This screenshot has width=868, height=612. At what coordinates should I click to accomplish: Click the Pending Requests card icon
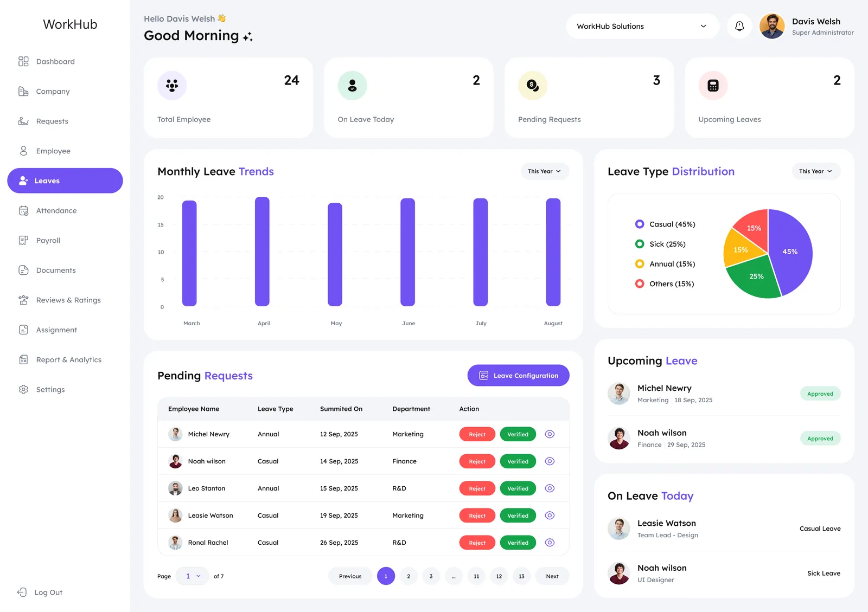tap(533, 86)
